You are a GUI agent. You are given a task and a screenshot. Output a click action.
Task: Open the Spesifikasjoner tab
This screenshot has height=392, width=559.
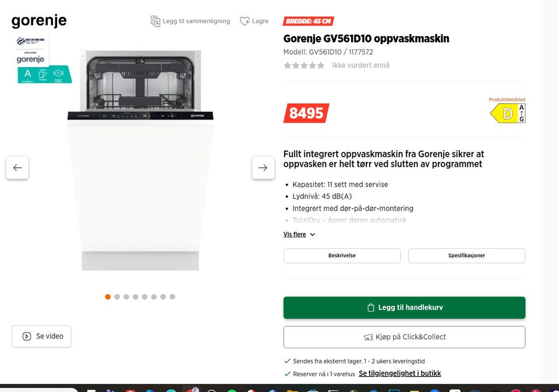point(466,256)
